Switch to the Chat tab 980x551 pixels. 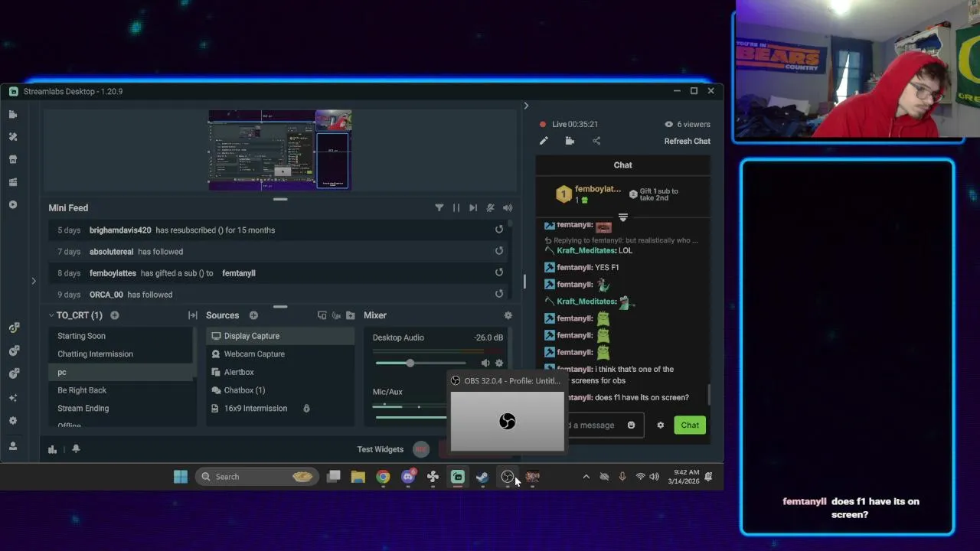(x=622, y=165)
